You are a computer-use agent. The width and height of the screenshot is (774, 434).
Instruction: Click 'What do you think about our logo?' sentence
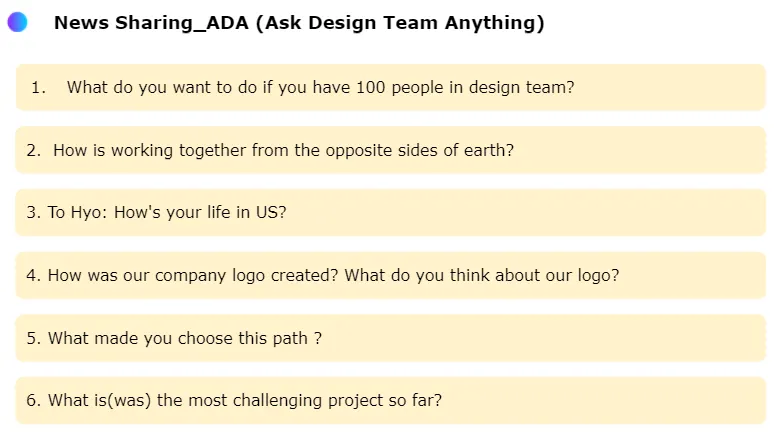click(482, 275)
